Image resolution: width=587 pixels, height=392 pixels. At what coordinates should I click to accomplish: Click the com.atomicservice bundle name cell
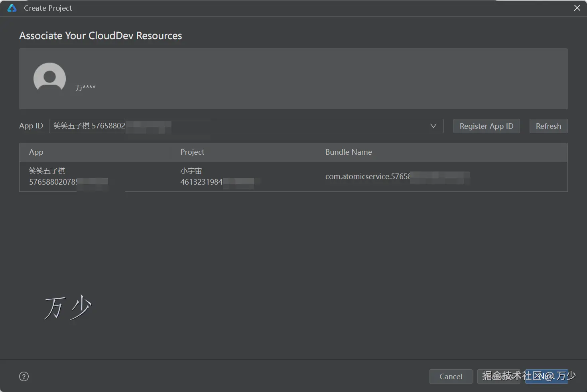367,176
